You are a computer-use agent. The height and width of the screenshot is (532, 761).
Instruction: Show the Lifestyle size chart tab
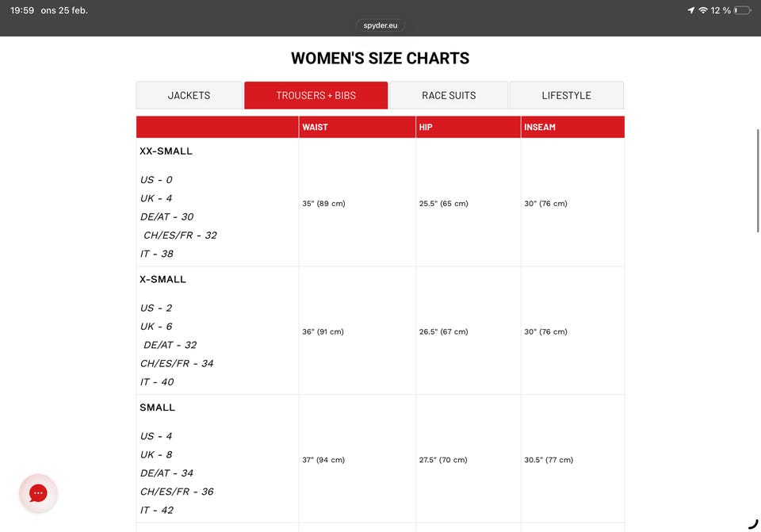tap(566, 95)
